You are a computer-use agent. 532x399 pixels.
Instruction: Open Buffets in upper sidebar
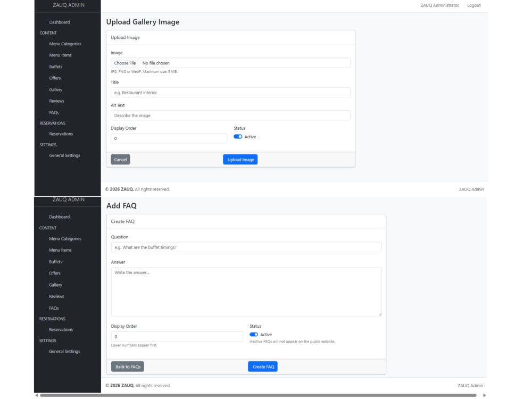click(56, 67)
